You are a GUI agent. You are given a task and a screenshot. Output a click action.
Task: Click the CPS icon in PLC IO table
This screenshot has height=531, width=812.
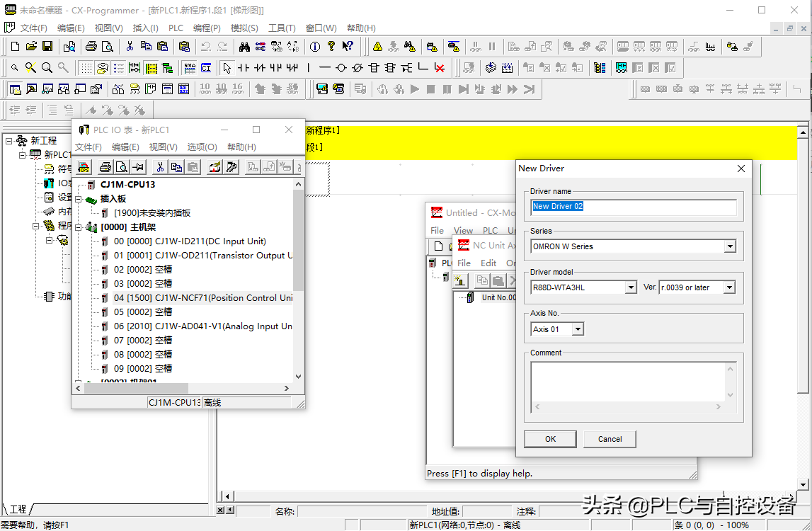click(x=84, y=167)
